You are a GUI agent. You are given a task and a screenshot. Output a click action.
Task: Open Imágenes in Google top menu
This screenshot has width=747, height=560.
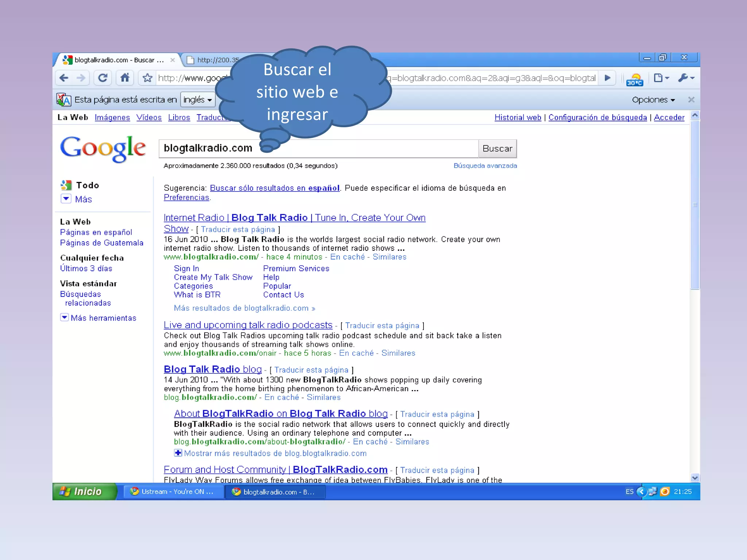click(112, 117)
